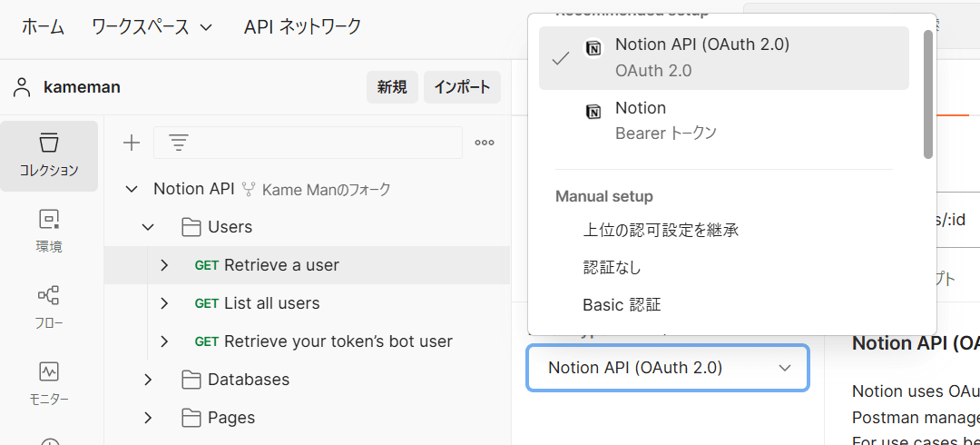Click the Manual setup section heading

pos(604,196)
